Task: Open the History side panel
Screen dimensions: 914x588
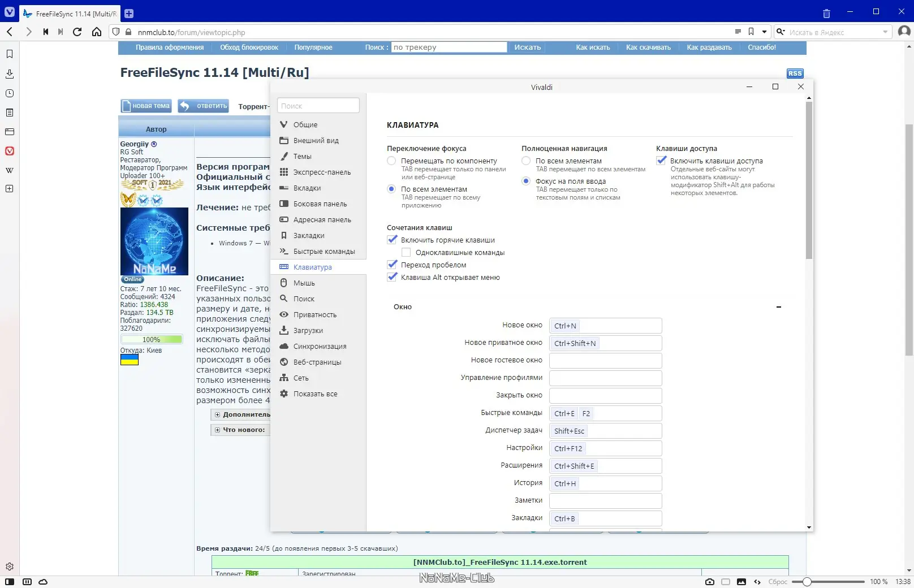Action: coord(10,93)
